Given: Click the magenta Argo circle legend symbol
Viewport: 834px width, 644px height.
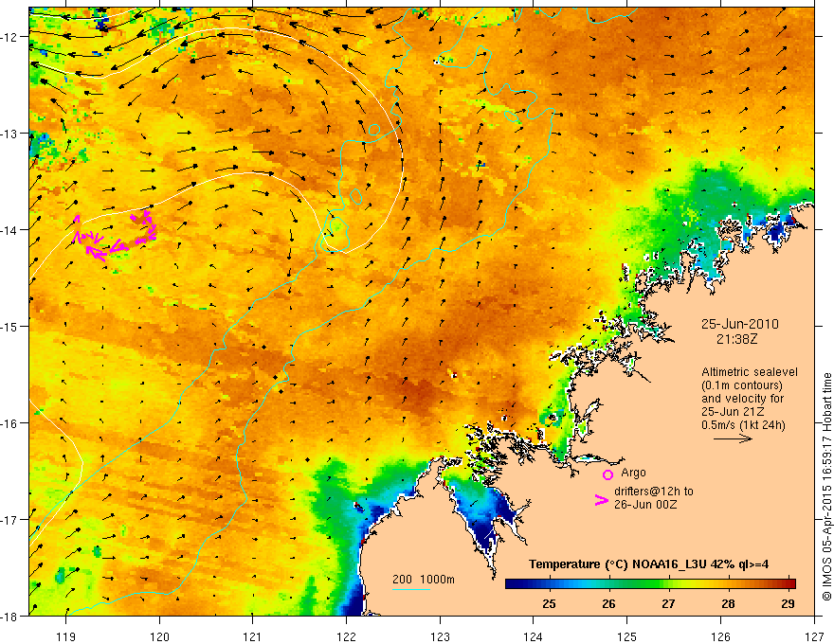Looking at the screenshot, I should point(607,474).
